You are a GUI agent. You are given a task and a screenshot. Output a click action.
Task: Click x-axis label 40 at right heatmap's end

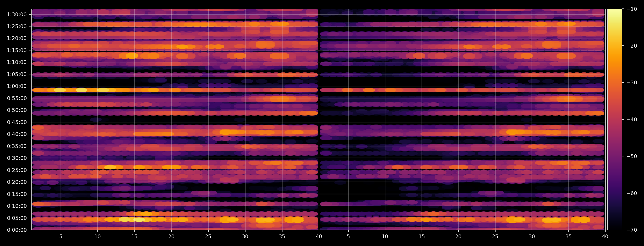click(x=605, y=236)
